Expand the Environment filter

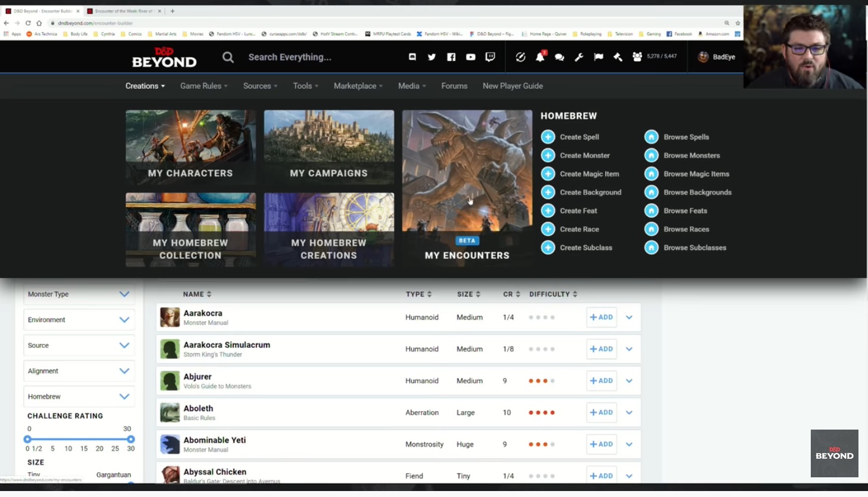pyautogui.click(x=79, y=320)
